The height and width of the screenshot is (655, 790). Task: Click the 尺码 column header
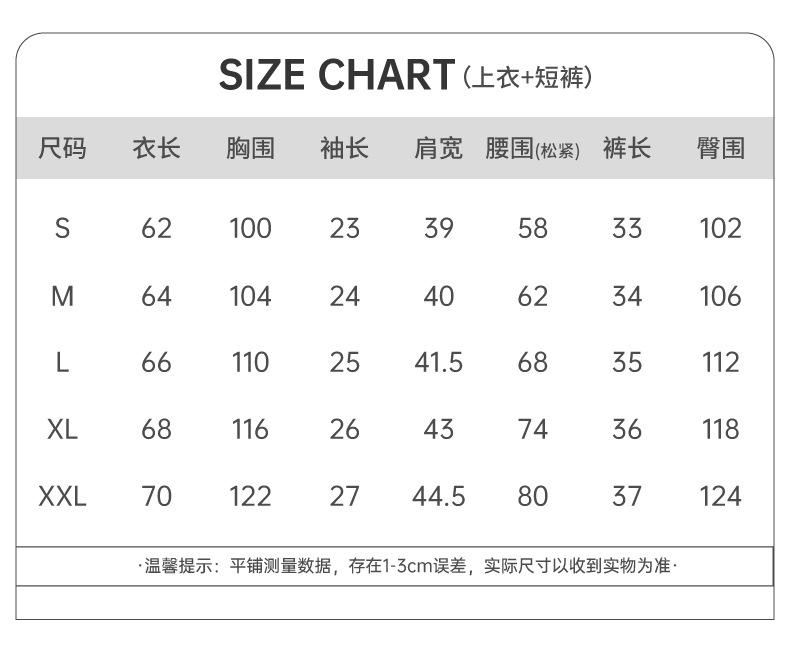(x=62, y=149)
